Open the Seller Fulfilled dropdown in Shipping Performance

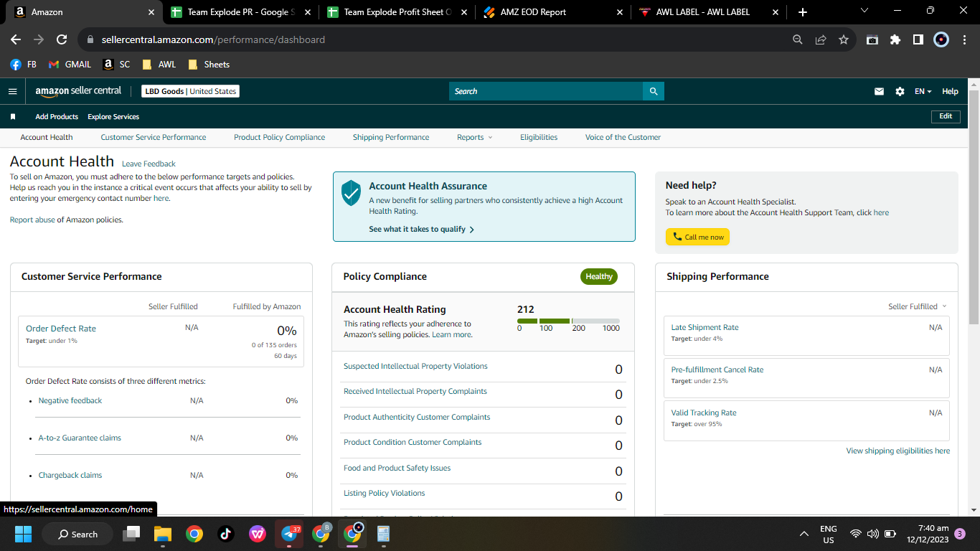coord(917,306)
